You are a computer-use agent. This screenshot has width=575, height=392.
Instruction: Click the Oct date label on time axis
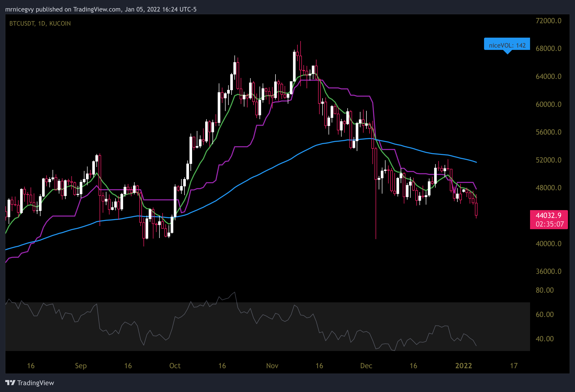tap(175, 366)
